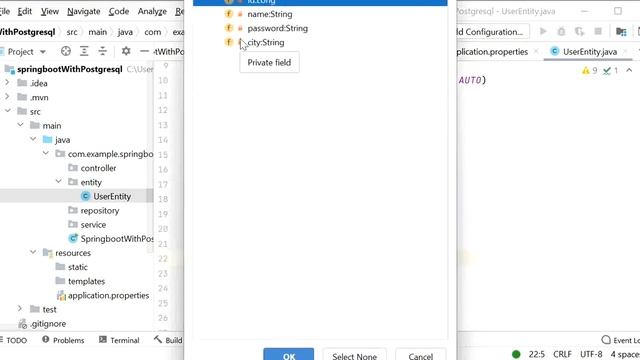Viewport: 640px width, 360px height.
Task: Open the Terminal tool window
Action: 119,340
